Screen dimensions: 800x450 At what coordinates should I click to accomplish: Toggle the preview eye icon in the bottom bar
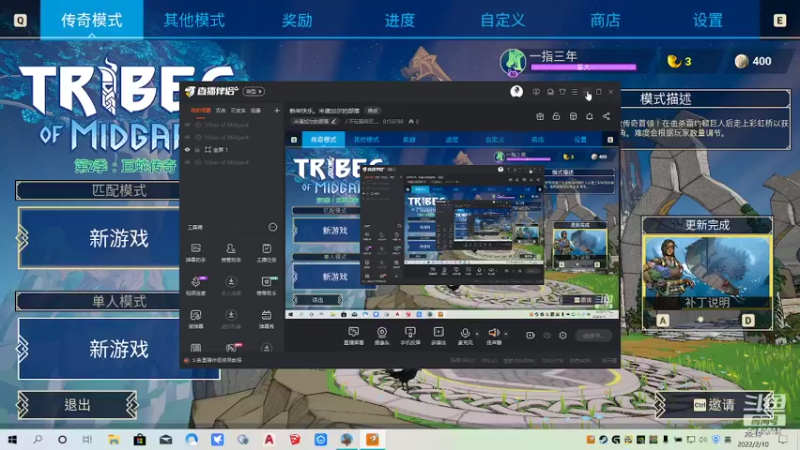(547, 335)
